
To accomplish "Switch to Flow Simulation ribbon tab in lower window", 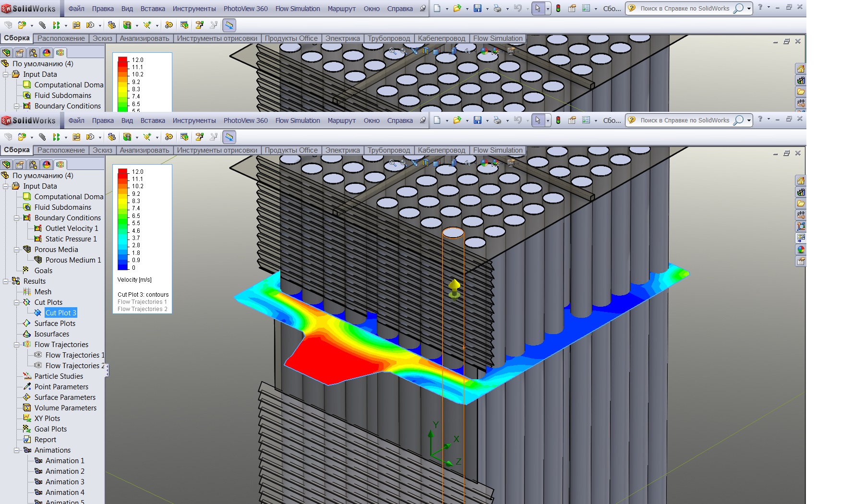I will tap(498, 150).
